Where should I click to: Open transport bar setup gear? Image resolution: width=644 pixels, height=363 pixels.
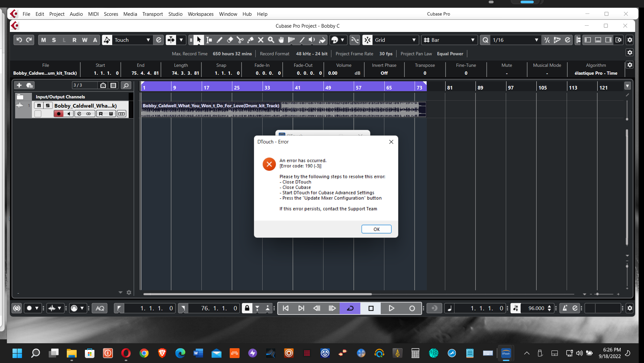pyautogui.click(x=630, y=308)
